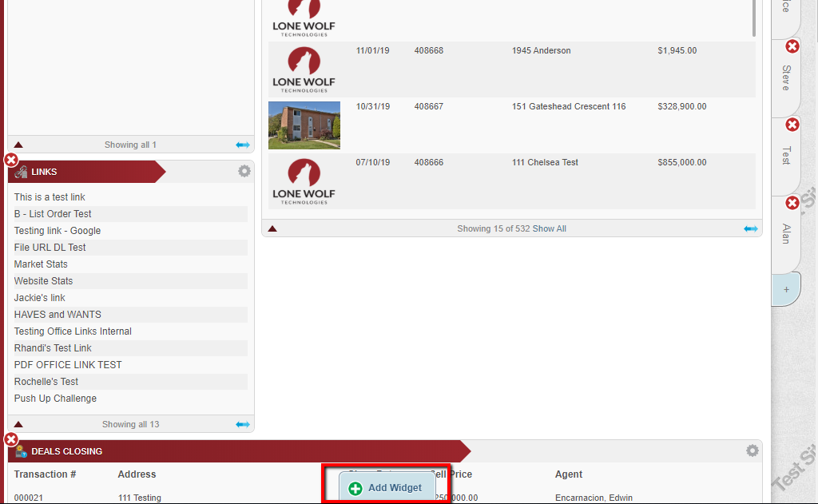The width and height of the screenshot is (818, 504).
Task: Click the plus tab to add new tab
Action: point(785,289)
